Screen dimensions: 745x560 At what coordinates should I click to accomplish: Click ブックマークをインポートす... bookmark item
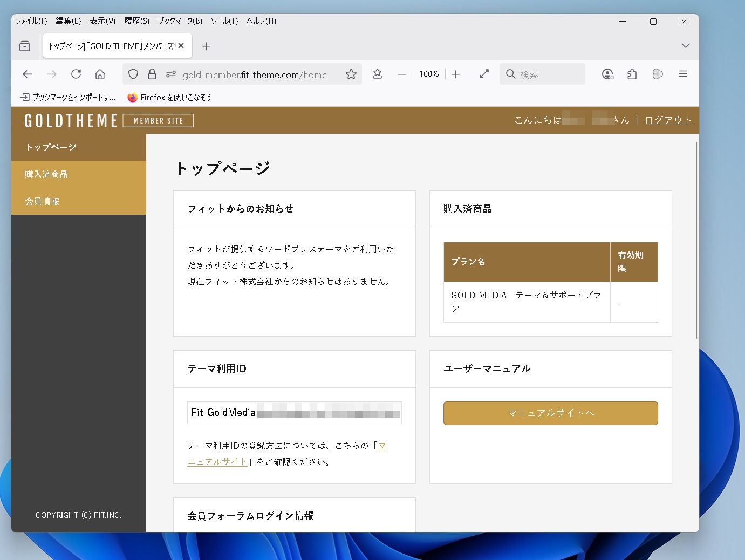tap(68, 98)
